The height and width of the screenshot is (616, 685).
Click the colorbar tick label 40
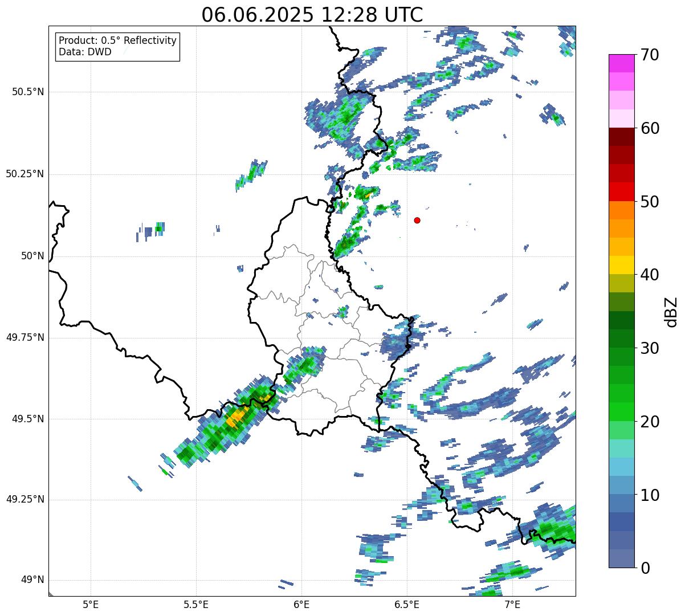[x=650, y=275]
